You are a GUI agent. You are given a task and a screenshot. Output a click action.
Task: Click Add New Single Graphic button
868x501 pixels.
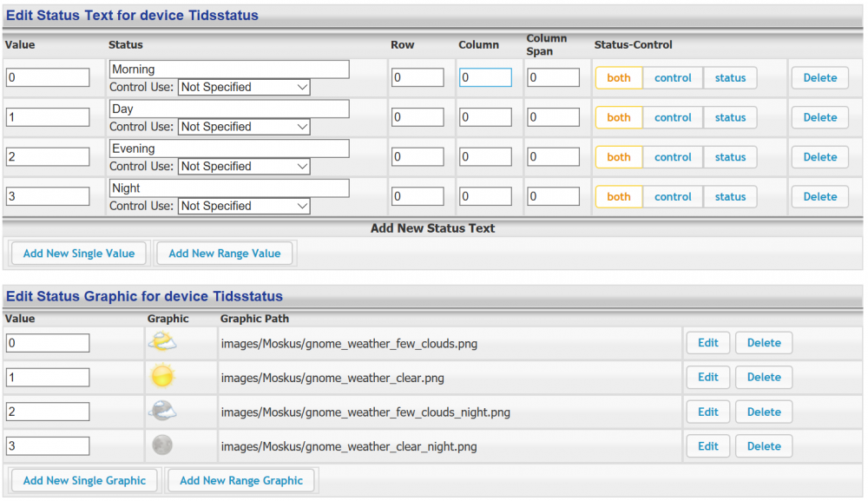pyautogui.click(x=85, y=480)
